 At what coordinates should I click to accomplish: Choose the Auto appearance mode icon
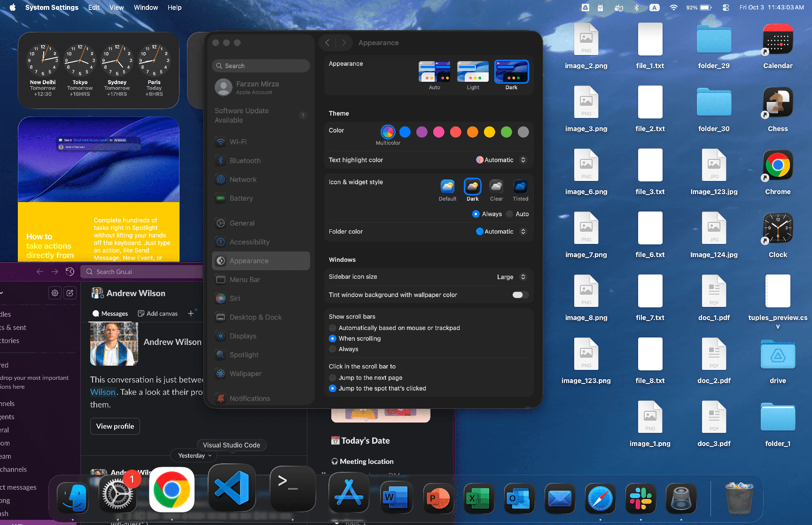tap(434, 72)
